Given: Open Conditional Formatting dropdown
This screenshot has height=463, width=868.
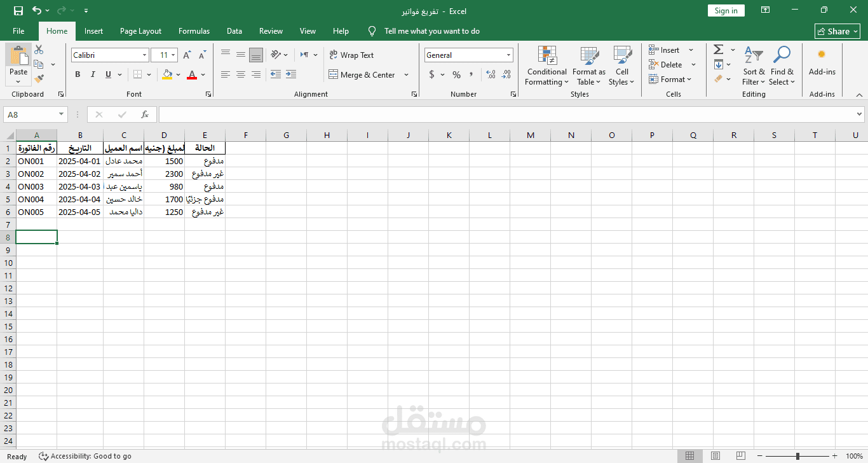Looking at the screenshot, I should tap(546, 66).
